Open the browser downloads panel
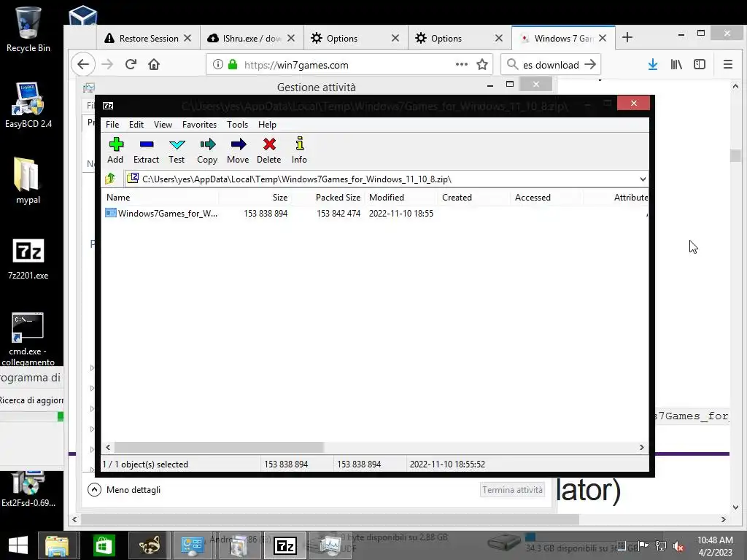747x560 pixels. tap(653, 64)
